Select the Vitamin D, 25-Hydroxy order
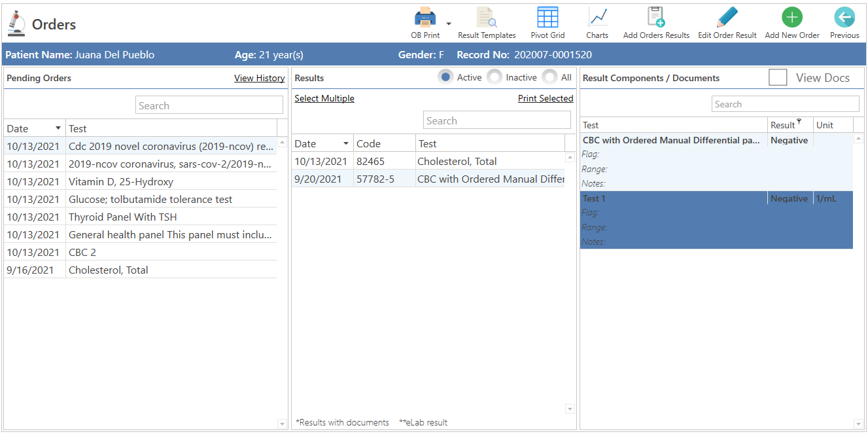 tap(141, 181)
